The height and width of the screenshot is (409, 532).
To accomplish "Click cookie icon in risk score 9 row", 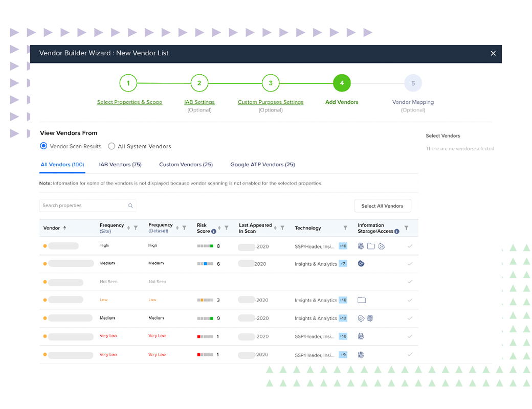I will point(361,318).
